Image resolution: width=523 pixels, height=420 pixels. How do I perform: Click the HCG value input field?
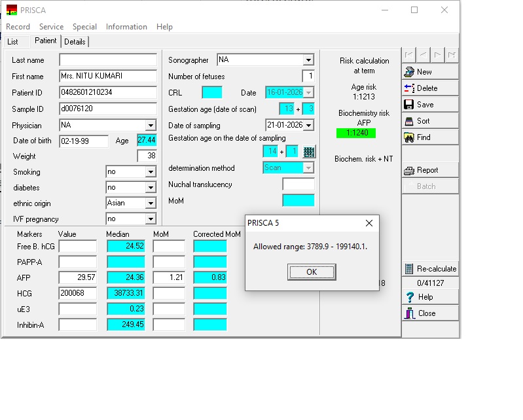(x=77, y=293)
